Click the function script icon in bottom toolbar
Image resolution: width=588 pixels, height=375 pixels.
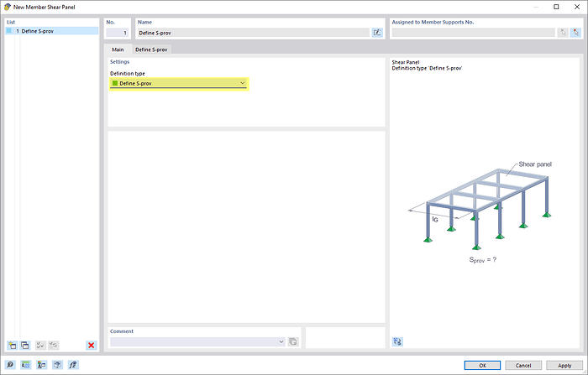pos(73,365)
